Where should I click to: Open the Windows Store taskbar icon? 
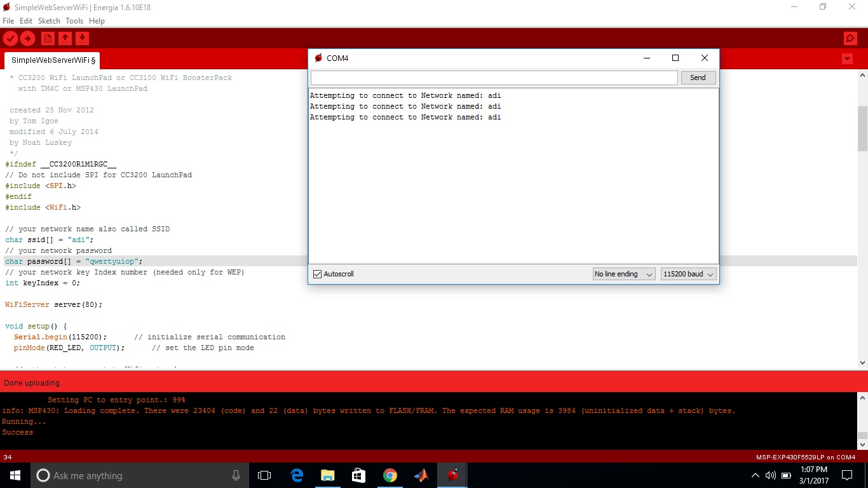[358, 475]
